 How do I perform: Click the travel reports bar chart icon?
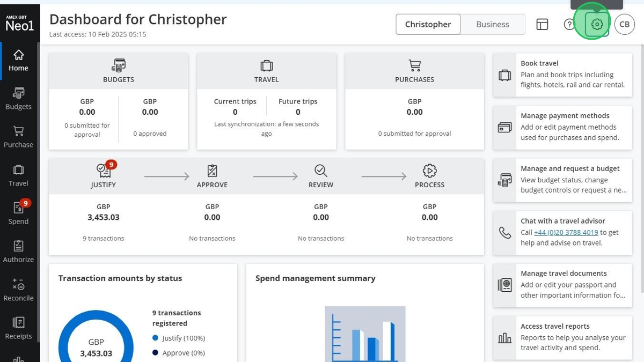[504, 338]
